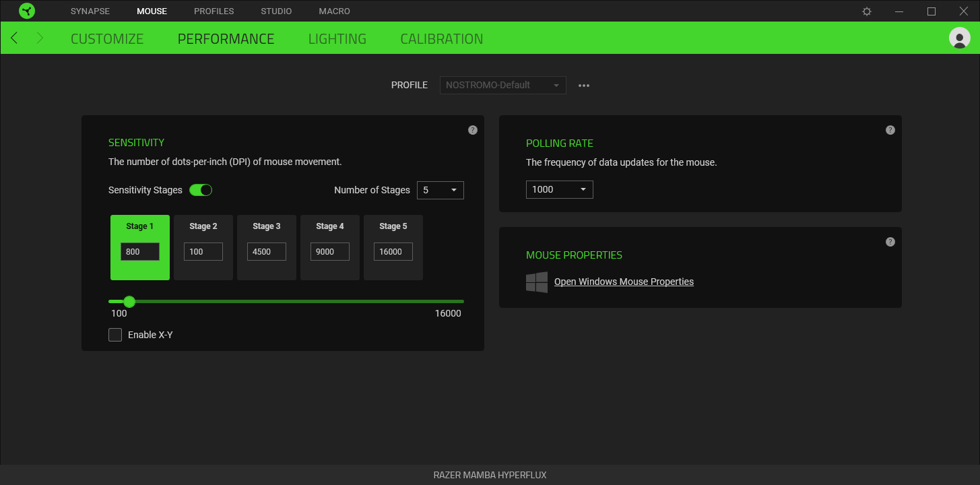980x485 pixels.
Task: Open the profile options ellipsis menu
Action: 583,85
